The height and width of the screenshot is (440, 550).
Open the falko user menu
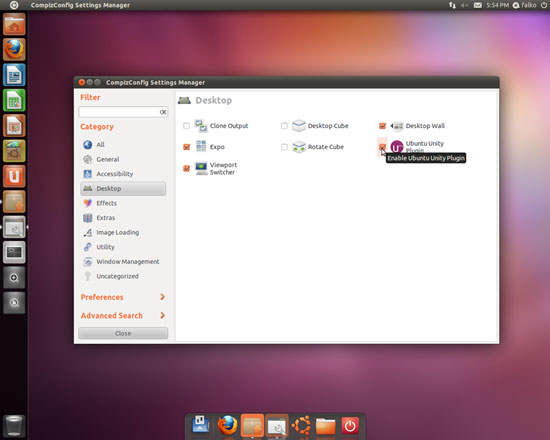pyautogui.click(x=525, y=5)
